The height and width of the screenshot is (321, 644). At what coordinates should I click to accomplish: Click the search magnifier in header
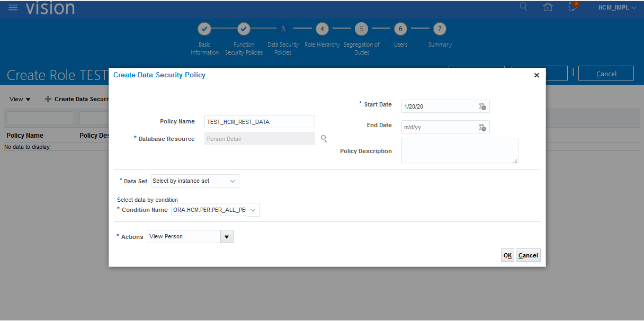523,7
